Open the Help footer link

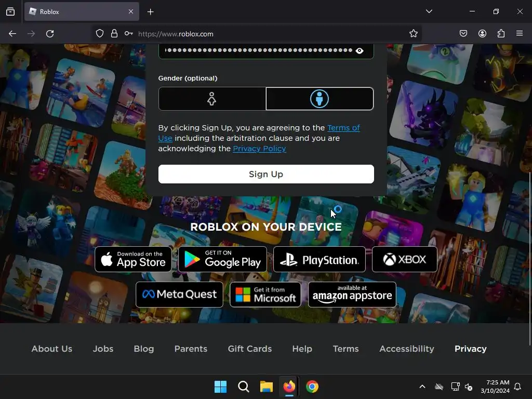302,349
